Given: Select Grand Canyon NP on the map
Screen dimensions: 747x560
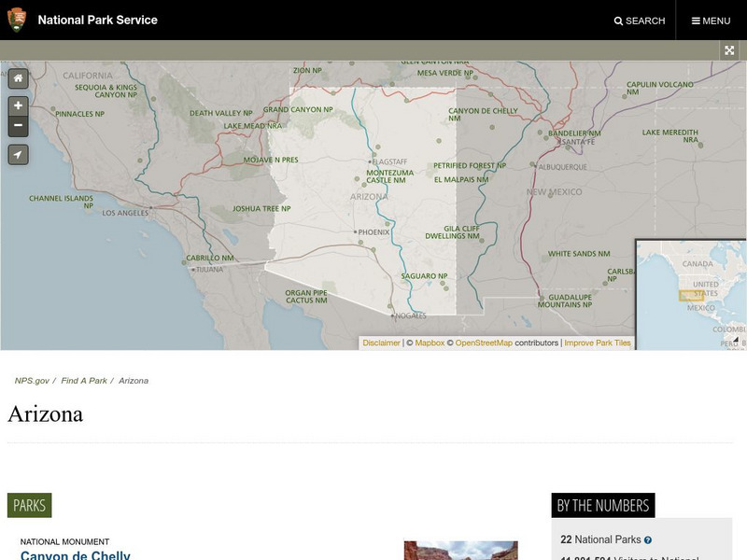Looking at the screenshot, I should (x=298, y=110).
